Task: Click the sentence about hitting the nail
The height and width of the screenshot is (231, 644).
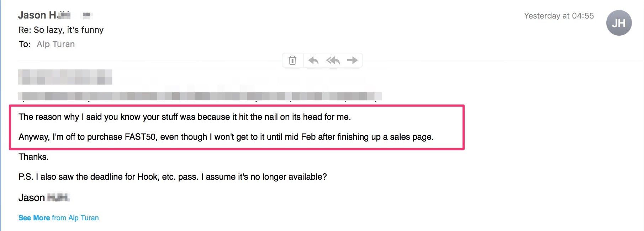Action: point(185,117)
